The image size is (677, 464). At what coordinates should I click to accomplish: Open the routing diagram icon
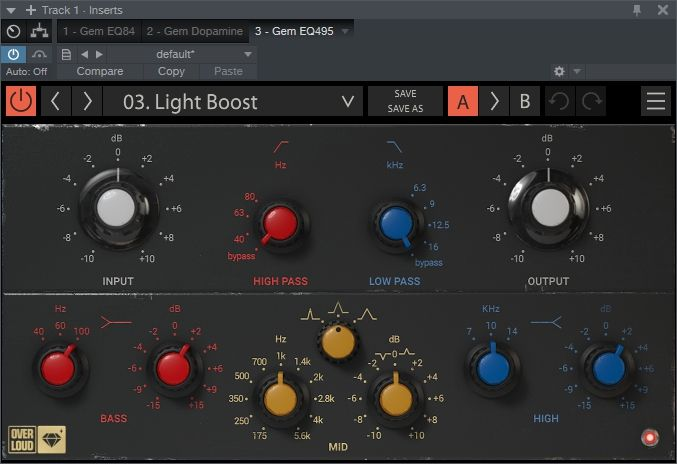tap(39, 31)
